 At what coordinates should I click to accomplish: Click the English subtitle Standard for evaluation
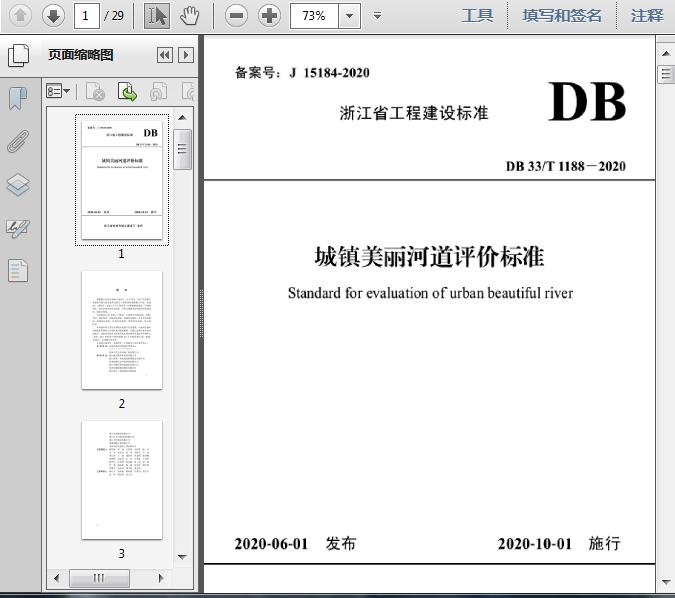point(430,293)
